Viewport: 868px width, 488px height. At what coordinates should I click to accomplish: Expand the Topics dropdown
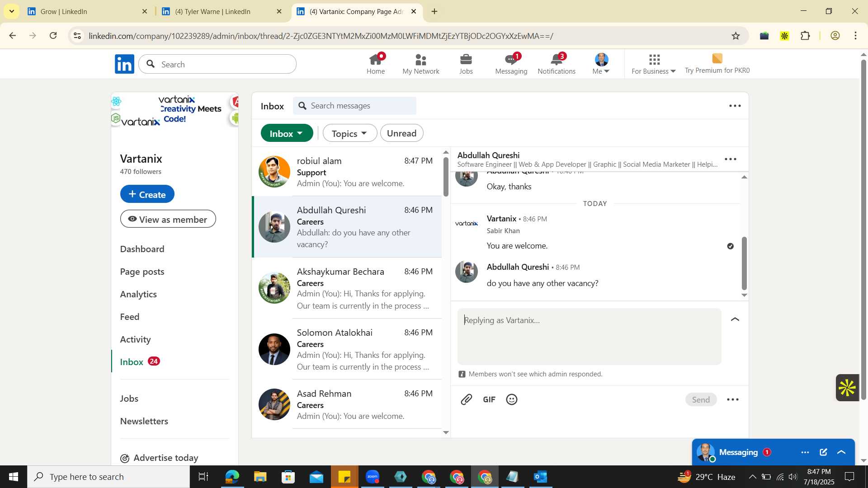[349, 133]
